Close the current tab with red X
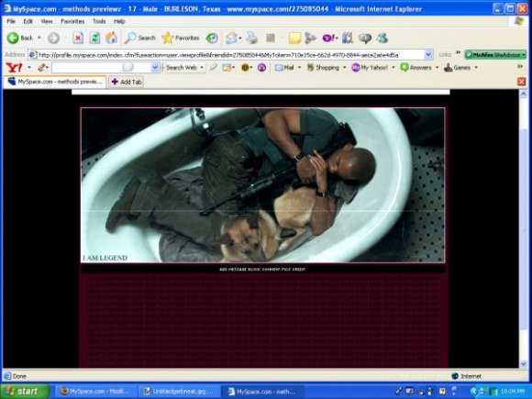Image resolution: width=532 pixels, height=399 pixels. tap(522, 82)
